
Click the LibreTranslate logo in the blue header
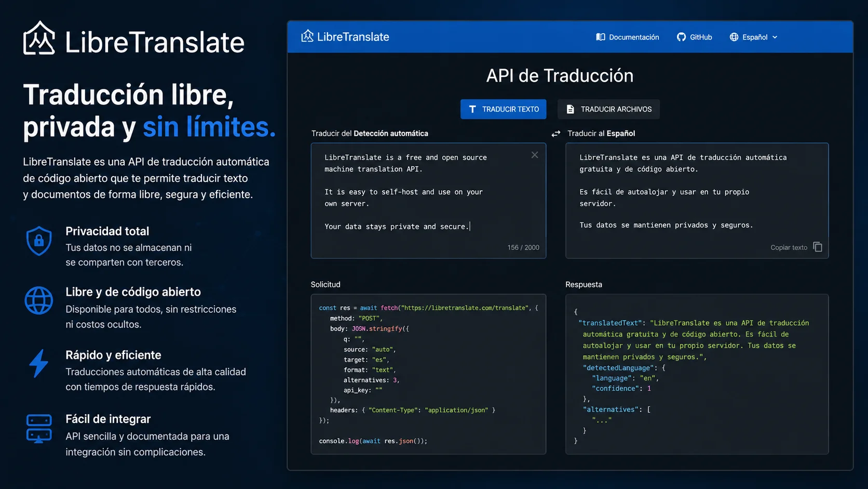point(345,37)
